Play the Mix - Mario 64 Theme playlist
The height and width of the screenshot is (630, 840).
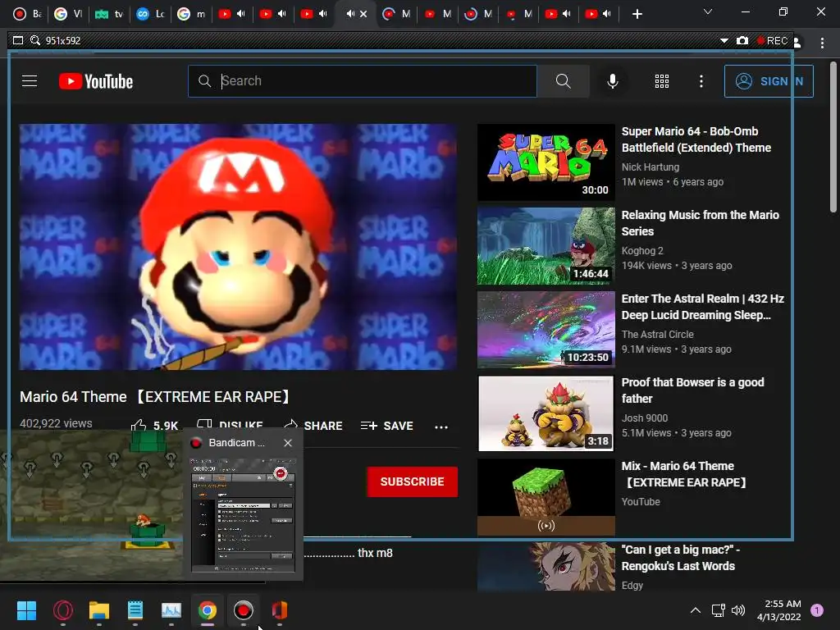(546, 496)
